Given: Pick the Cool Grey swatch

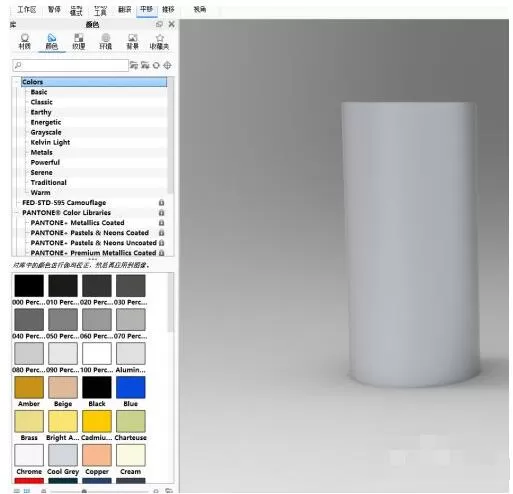Looking at the screenshot, I should click(63, 455).
